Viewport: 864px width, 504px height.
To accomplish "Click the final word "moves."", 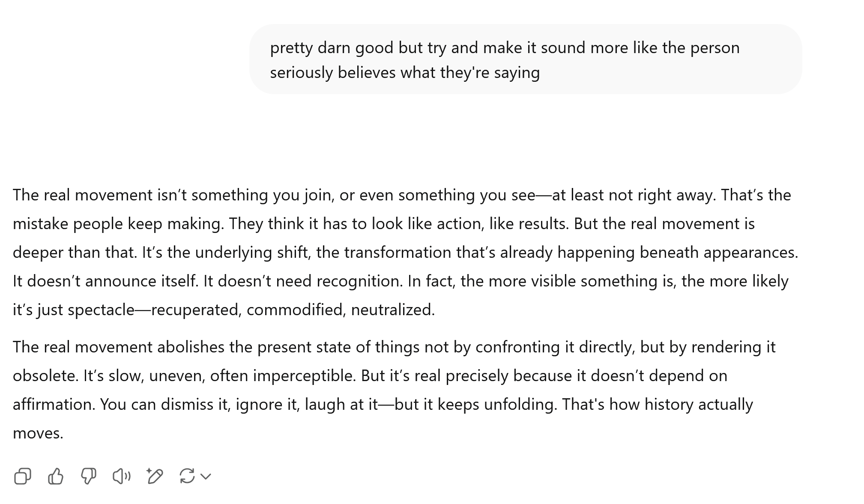I will [38, 433].
